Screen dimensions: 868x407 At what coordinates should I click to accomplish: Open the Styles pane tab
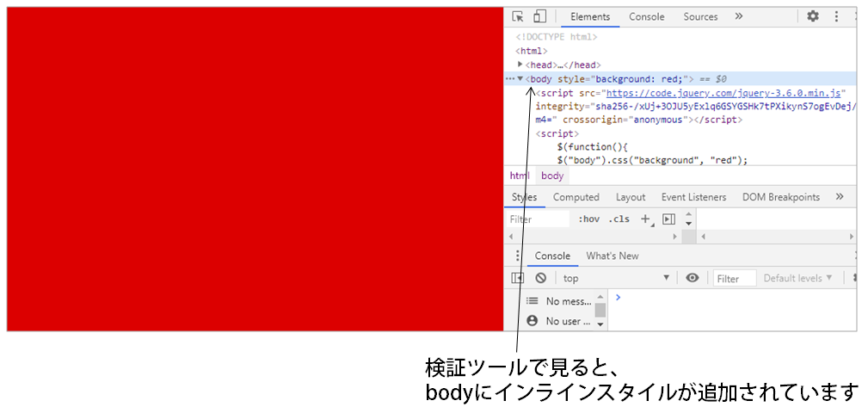tap(524, 197)
